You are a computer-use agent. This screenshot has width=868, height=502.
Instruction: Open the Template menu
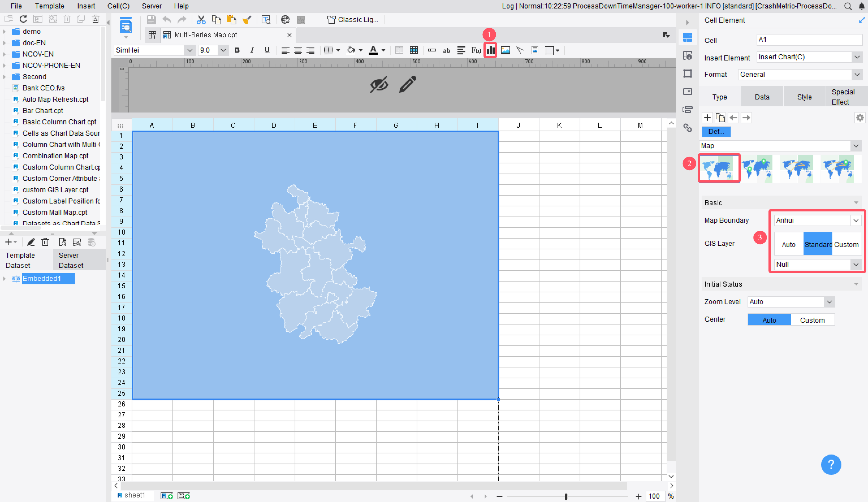pyautogui.click(x=49, y=6)
